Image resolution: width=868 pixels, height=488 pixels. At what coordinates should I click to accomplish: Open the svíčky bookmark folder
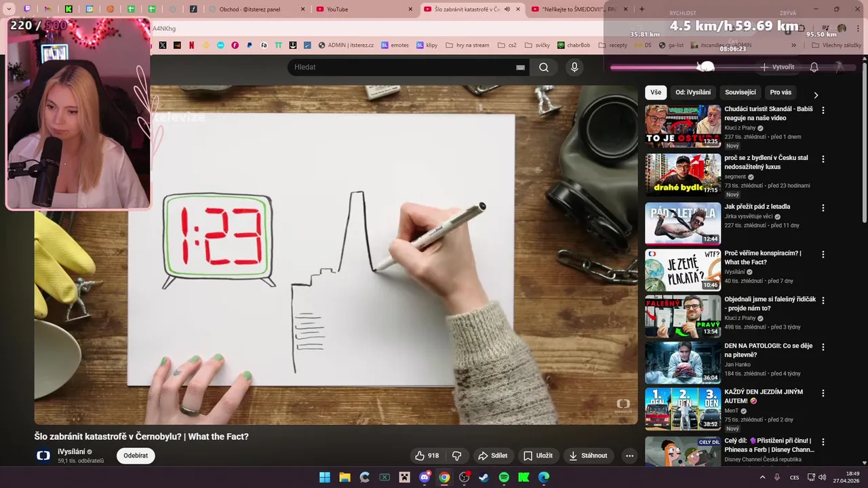tap(536, 45)
